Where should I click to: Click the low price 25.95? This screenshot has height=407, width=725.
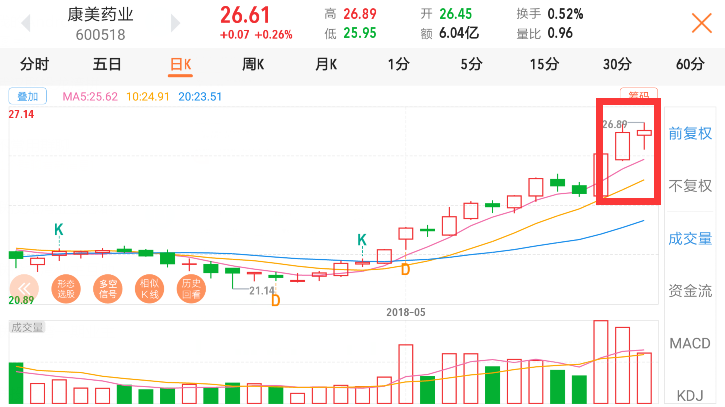(x=360, y=33)
